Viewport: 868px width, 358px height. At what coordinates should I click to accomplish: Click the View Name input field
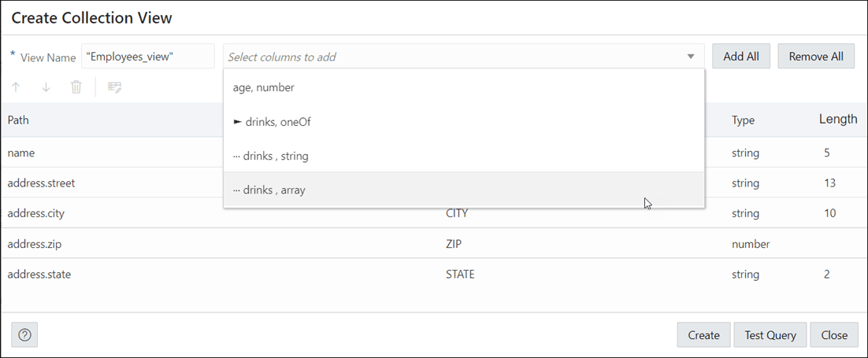pos(148,57)
